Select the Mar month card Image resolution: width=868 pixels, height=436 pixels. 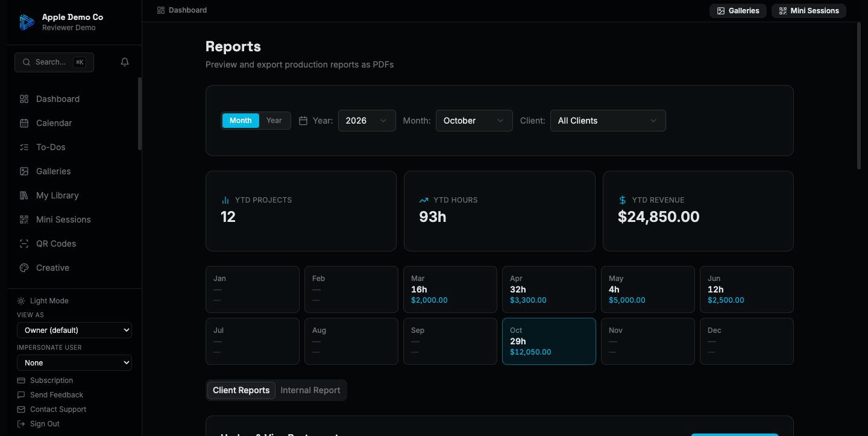tap(450, 289)
